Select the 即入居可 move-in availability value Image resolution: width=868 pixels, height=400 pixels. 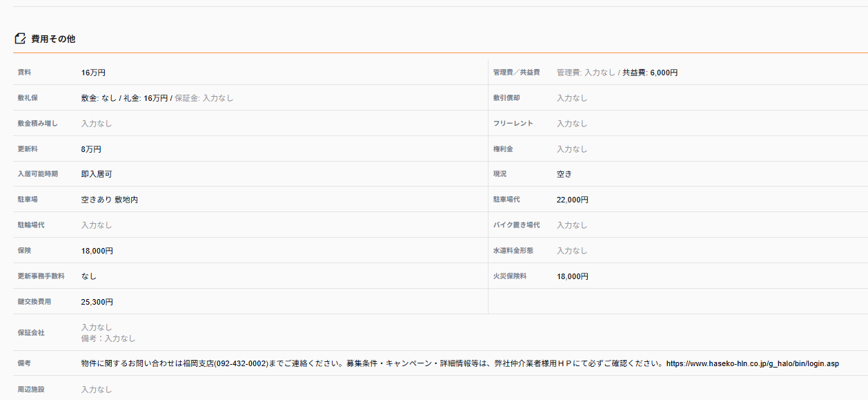pyautogui.click(x=97, y=174)
